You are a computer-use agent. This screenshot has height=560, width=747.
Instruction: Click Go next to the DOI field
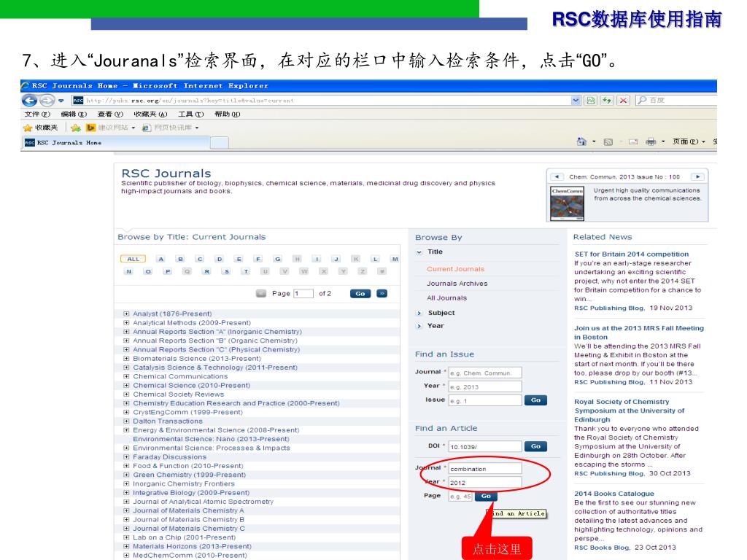click(x=535, y=446)
